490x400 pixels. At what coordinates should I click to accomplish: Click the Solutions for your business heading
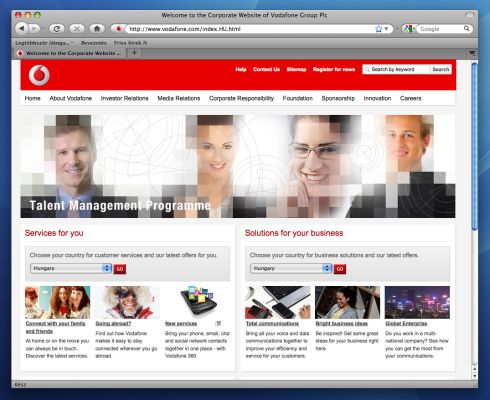[294, 233]
